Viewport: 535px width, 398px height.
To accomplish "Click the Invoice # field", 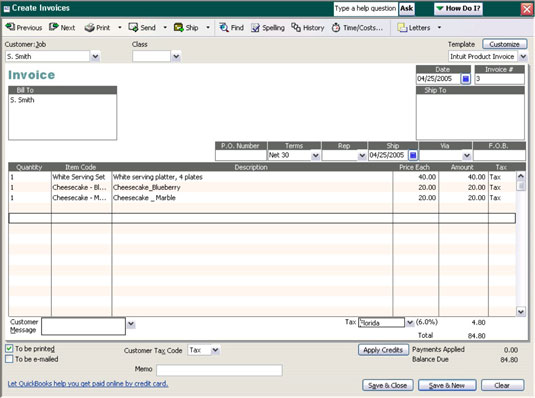I will point(500,79).
